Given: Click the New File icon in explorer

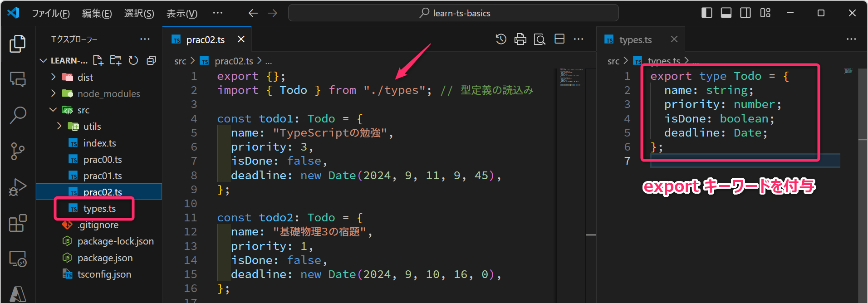Looking at the screenshot, I should 98,60.
